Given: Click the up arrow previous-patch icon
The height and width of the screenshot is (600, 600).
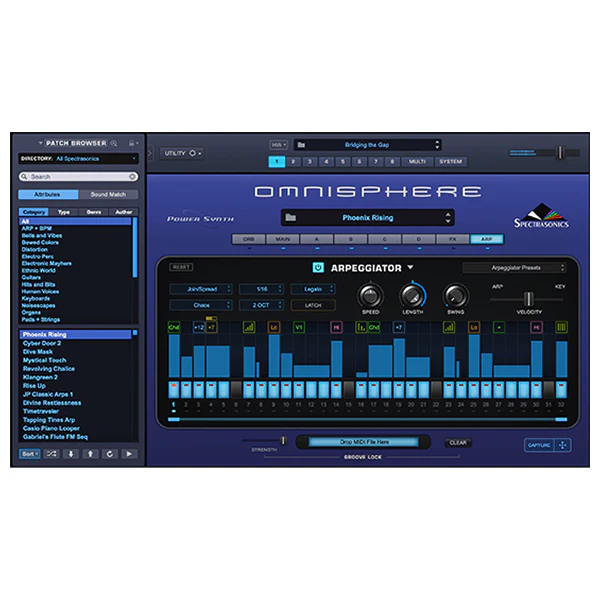Looking at the screenshot, I should tap(90, 454).
